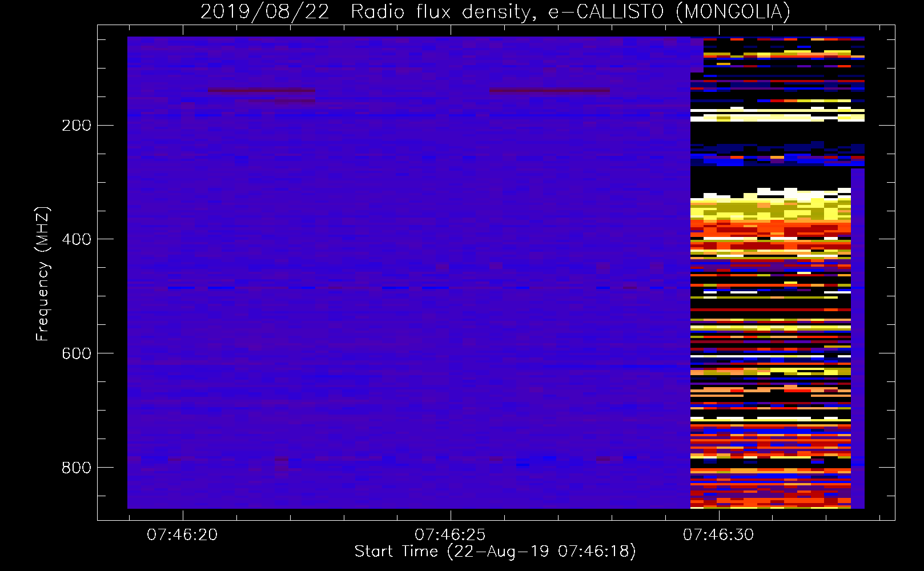
Task: Click the '07:46:30' time tick label
Action: [718, 535]
